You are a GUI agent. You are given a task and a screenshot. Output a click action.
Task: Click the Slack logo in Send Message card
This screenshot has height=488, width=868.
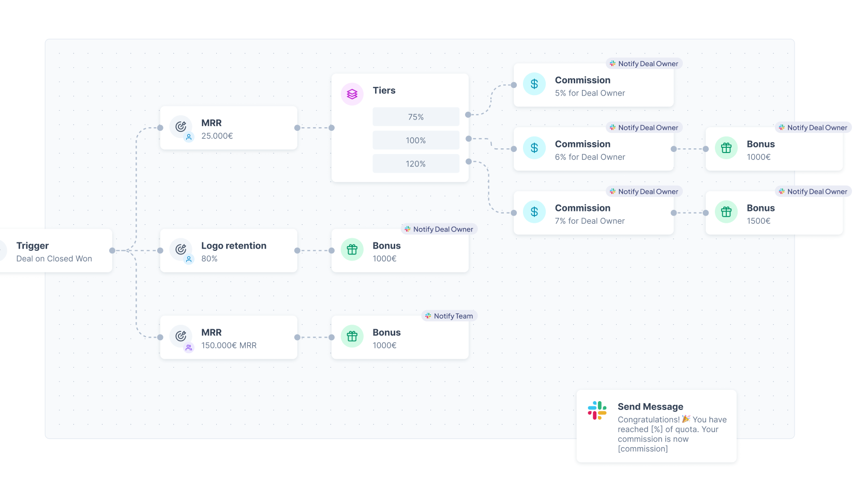coord(597,410)
